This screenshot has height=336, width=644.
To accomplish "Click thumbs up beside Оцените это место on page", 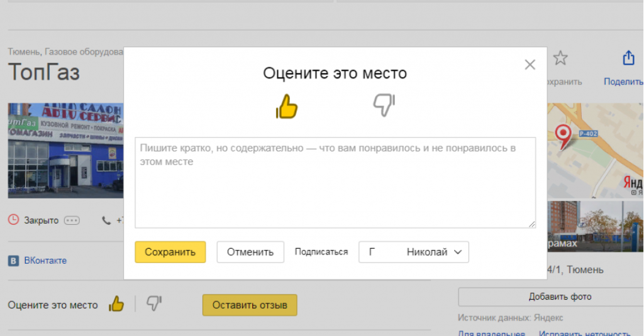I will point(116,304).
